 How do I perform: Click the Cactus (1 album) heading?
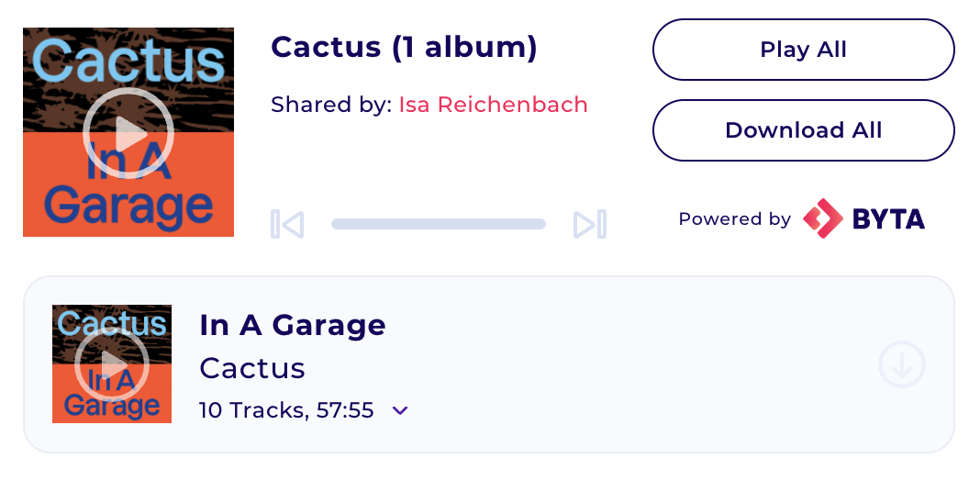404,47
